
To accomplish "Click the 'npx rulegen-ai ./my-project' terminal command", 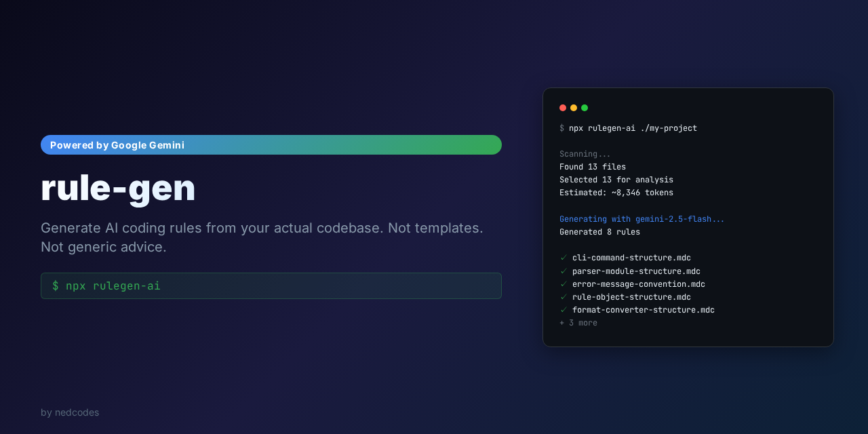I will coord(633,128).
